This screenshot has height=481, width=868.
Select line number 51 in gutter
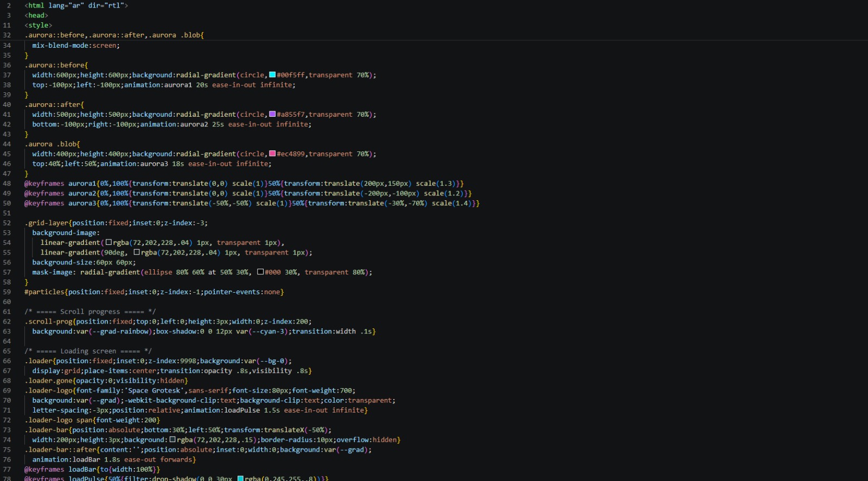7,213
